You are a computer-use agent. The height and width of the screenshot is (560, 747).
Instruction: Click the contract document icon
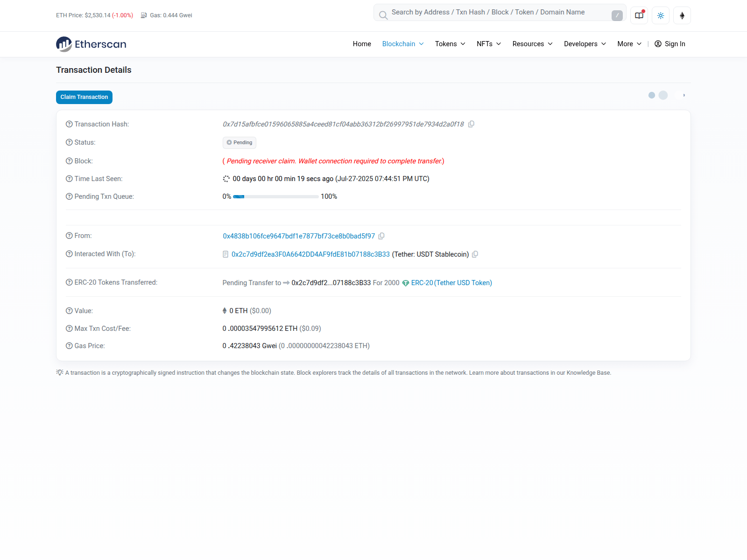pos(226,254)
